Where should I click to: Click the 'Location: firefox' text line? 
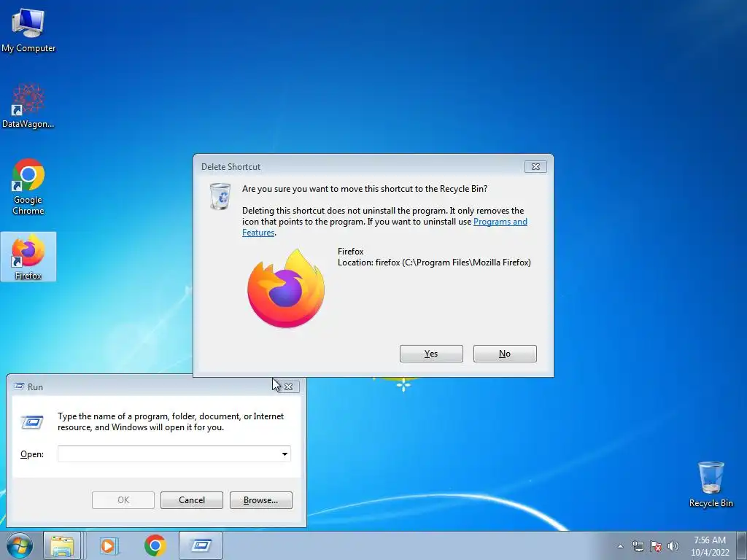point(434,262)
